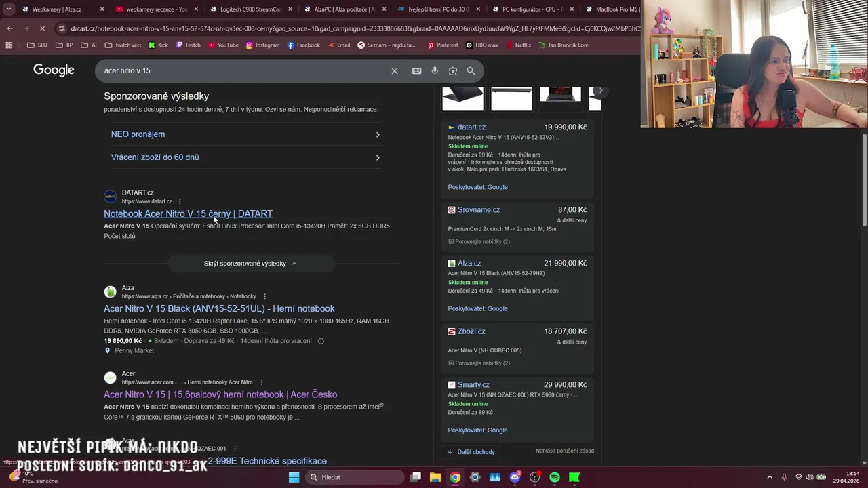Submit search with magnifier icon
This screenshot has height=488, width=868.
[471, 70]
